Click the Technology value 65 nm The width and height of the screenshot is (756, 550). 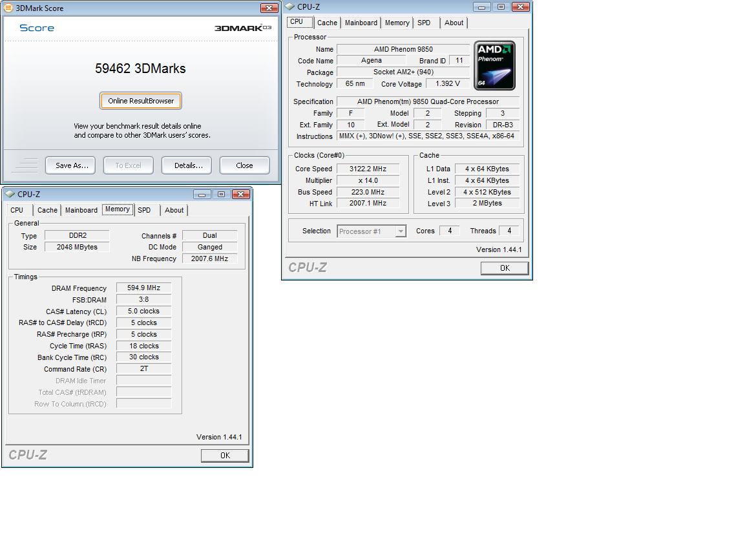coord(355,83)
